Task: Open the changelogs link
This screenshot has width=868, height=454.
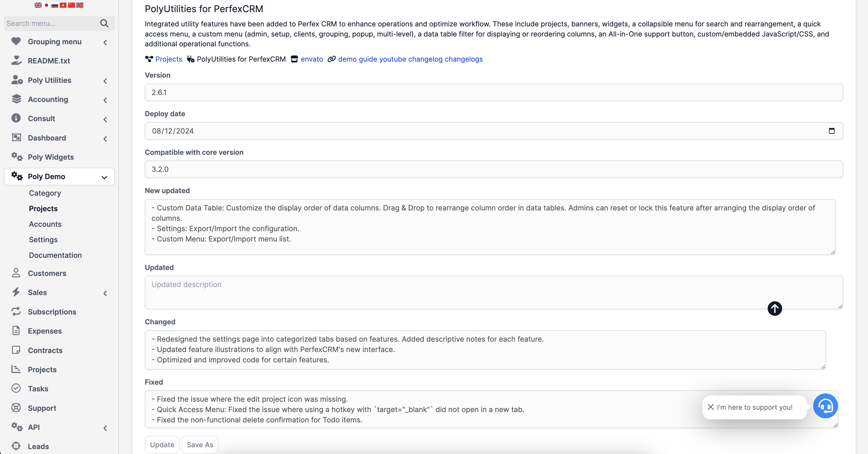Action: coord(464,59)
